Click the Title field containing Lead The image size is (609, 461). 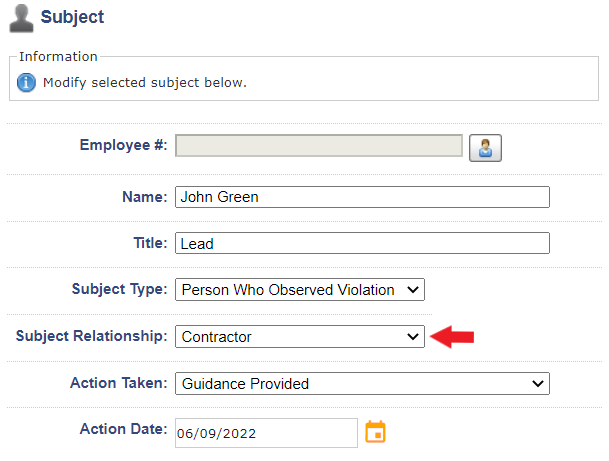362,243
